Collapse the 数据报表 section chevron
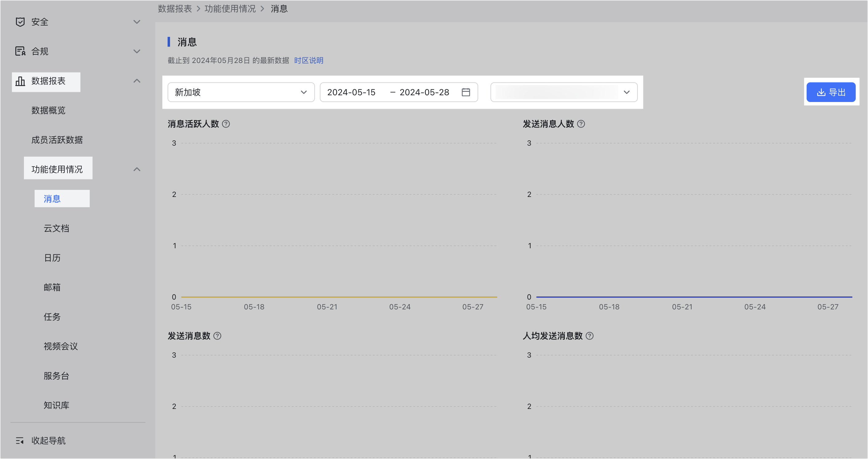The width and height of the screenshot is (868, 459). point(137,81)
